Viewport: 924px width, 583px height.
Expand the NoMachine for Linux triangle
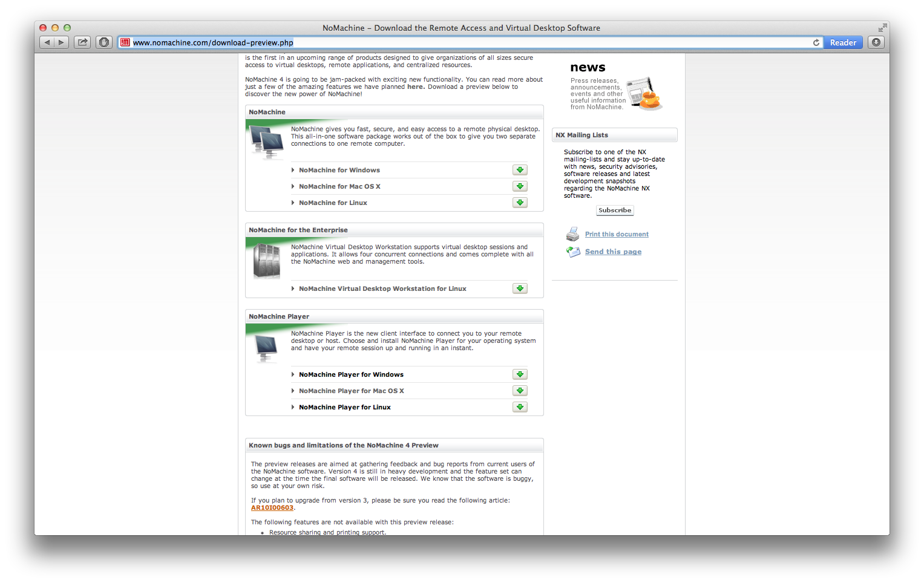[293, 203]
